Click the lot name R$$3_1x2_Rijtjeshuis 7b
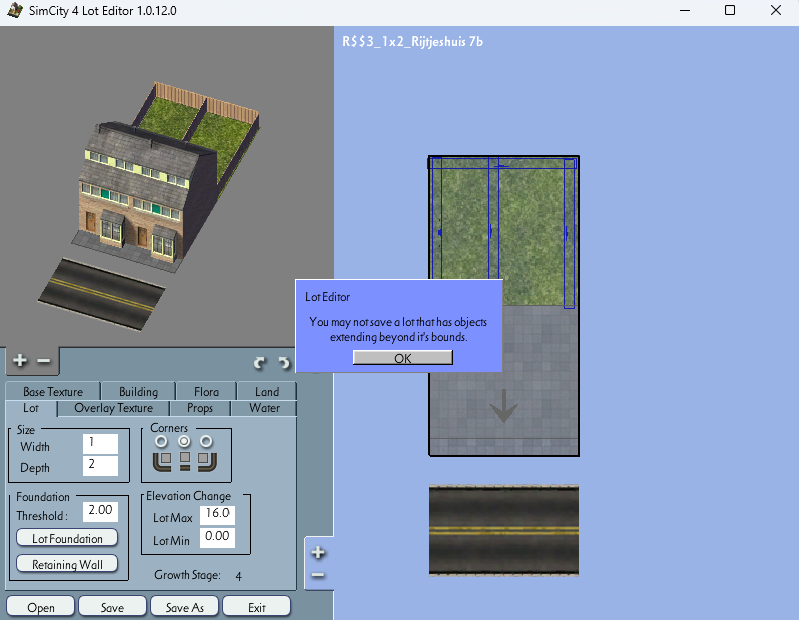Image resolution: width=799 pixels, height=620 pixels. click(412, 41)
